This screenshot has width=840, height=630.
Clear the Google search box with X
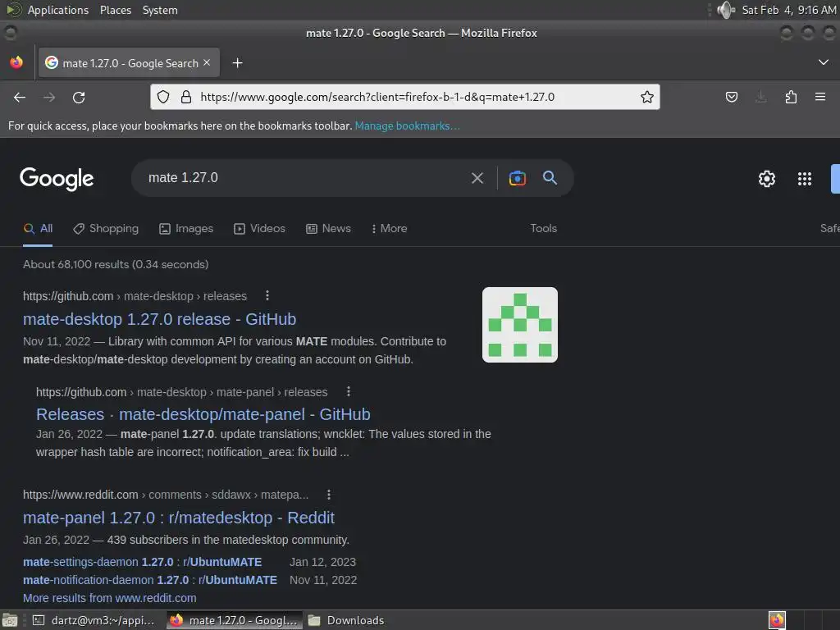[x=477, y=178]
